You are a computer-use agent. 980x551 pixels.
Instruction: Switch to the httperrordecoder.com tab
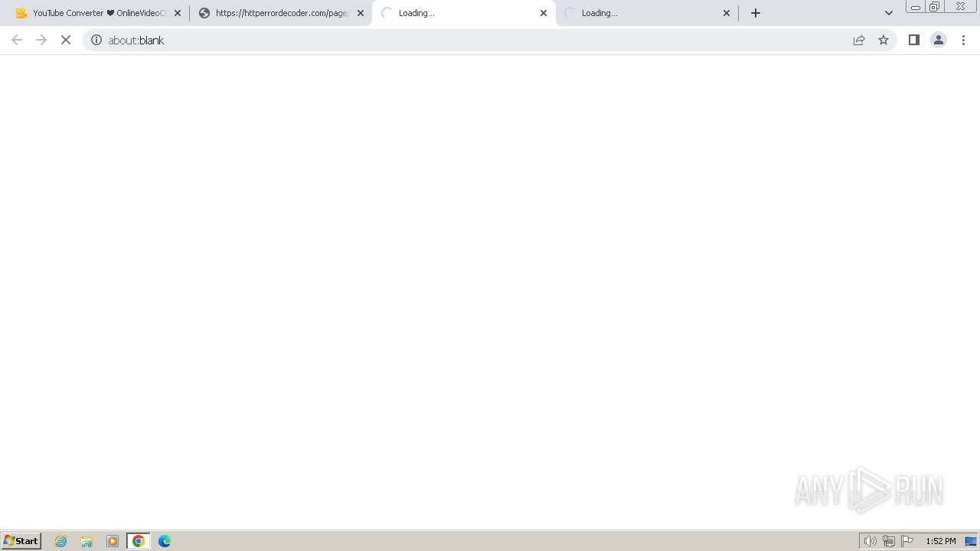click(x=280, y=13)
